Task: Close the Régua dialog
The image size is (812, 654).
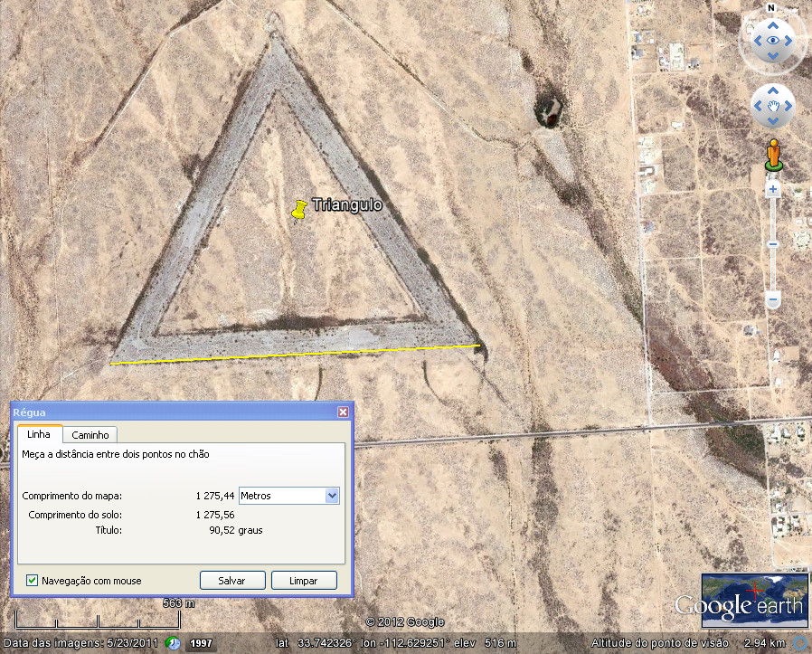Action: pos(343,412)
